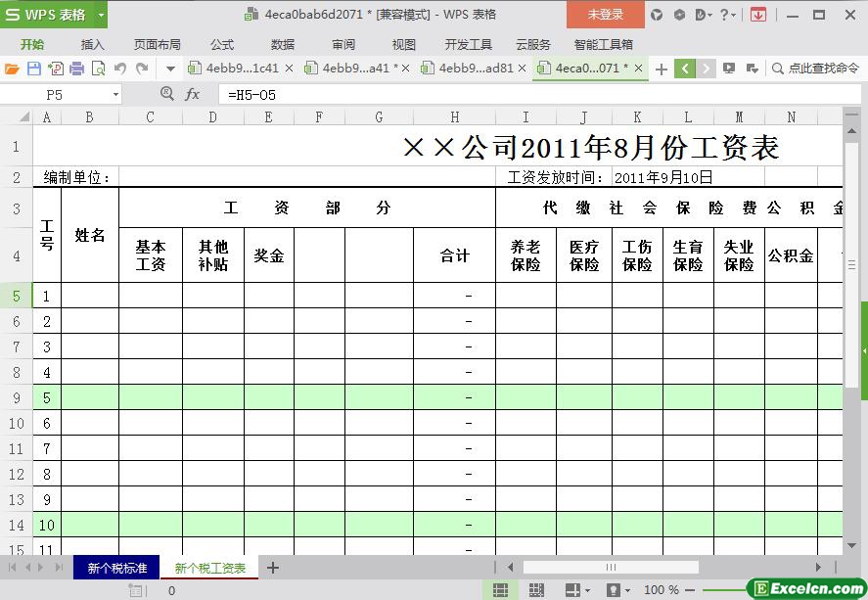Click the plus icon to add new document tab

pos(661,69)
